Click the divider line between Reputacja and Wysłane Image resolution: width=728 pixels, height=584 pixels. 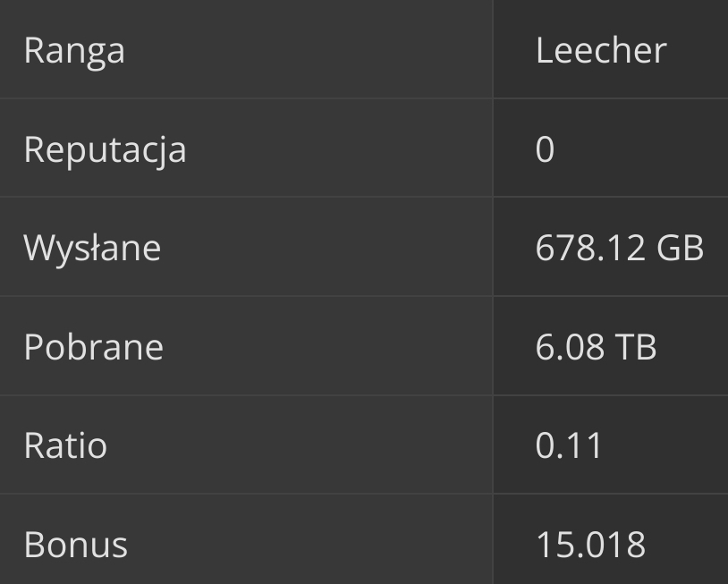(246, 197)
